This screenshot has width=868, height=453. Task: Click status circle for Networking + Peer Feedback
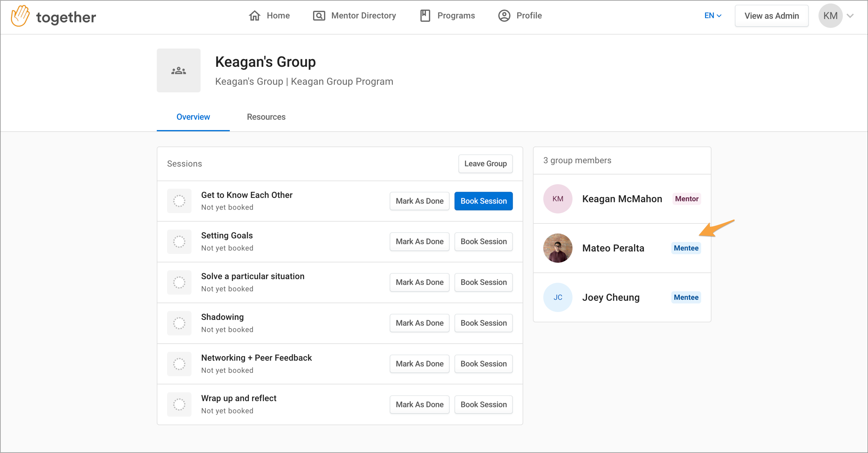(x=179, y=364)
